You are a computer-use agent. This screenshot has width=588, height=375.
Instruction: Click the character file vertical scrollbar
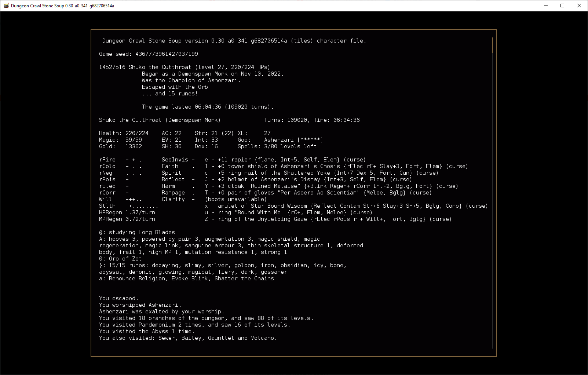click(x=492, y=45)
